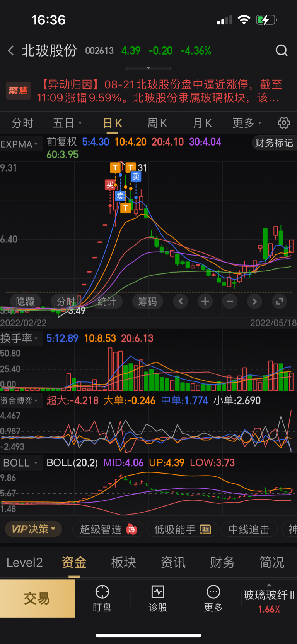Tap 热 badge on 超级智造
The image size is (297, 644).
click(x=132, y=529)
